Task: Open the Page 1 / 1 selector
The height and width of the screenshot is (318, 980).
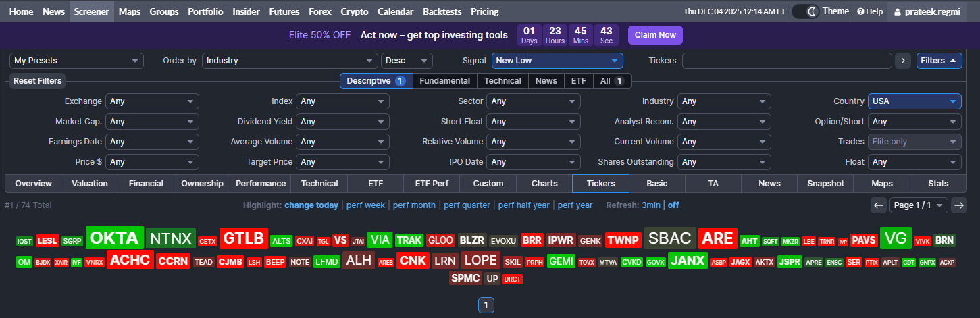Action: click(x=919, y=205)
